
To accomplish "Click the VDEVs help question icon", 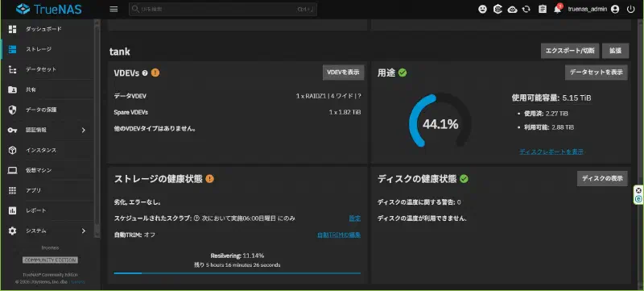I will [145, 73].
